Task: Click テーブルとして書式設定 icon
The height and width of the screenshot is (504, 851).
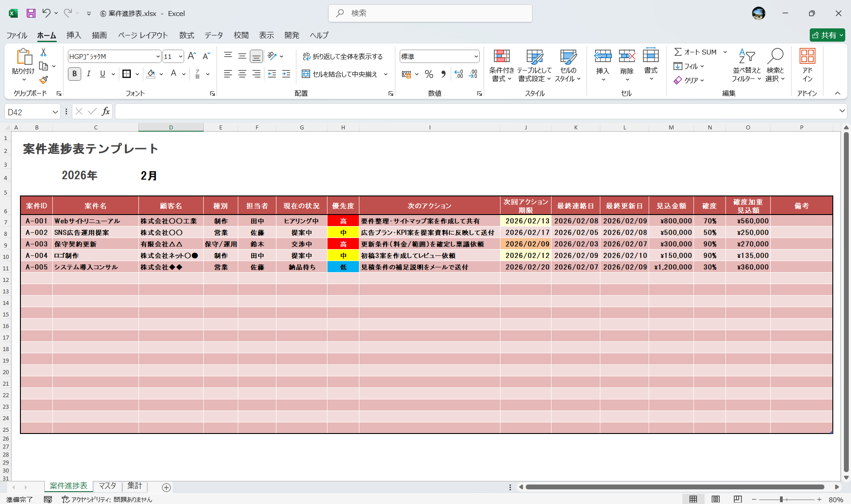Action: (x=534, y=65)
